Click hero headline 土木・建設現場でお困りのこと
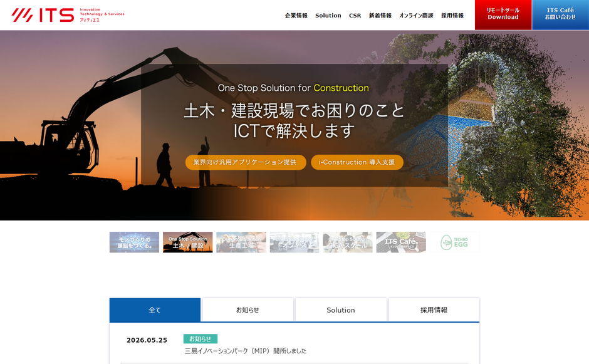This screenshot has height=364, width=589. 294,111
